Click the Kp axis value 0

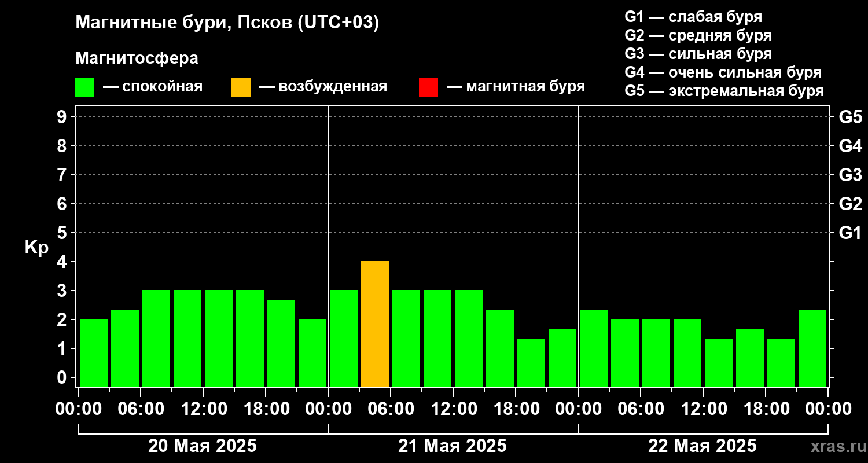pos(63,377)
